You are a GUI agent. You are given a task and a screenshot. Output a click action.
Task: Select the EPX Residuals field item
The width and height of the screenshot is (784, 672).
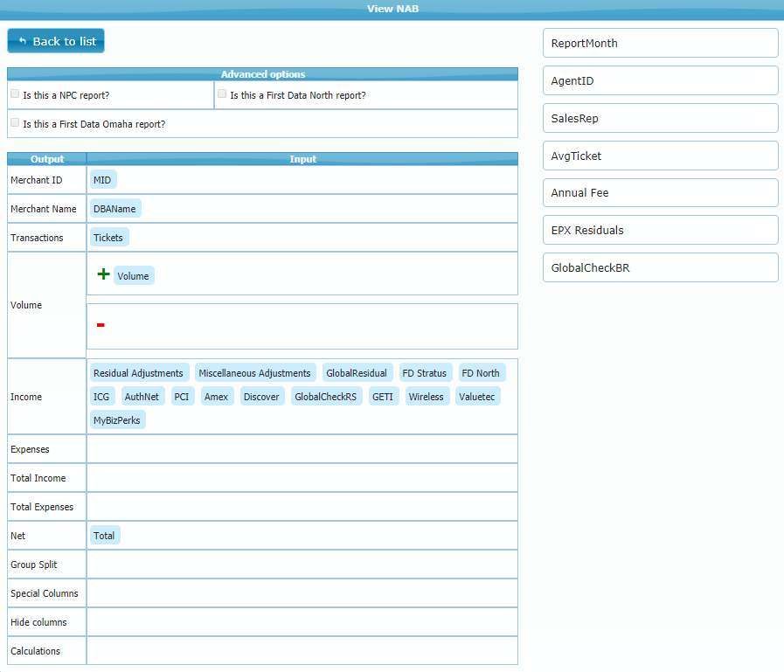click(x=660, y=230)
